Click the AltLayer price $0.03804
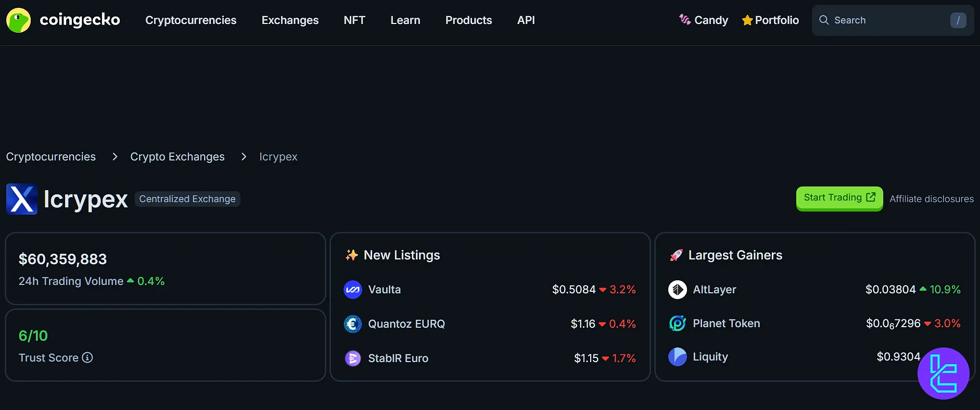 [x=890, y=290]
